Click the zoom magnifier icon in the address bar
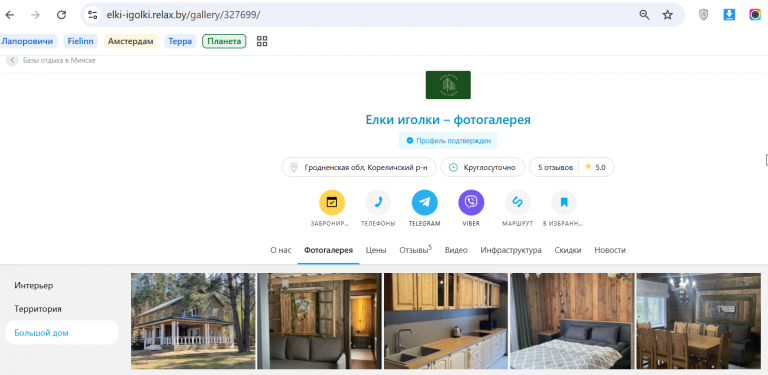This screenshot has height=375, width=768. pyautogui.click(x=644, y=15)
